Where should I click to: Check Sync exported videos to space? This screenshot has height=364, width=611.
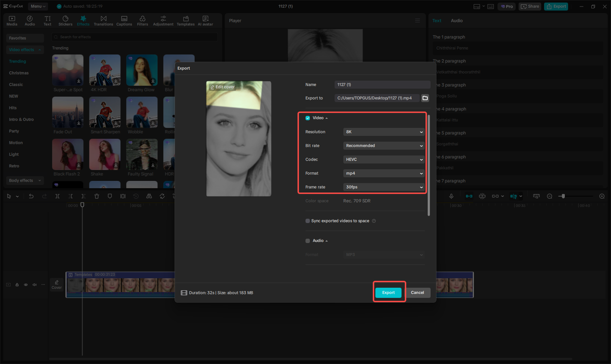[307, 221]
